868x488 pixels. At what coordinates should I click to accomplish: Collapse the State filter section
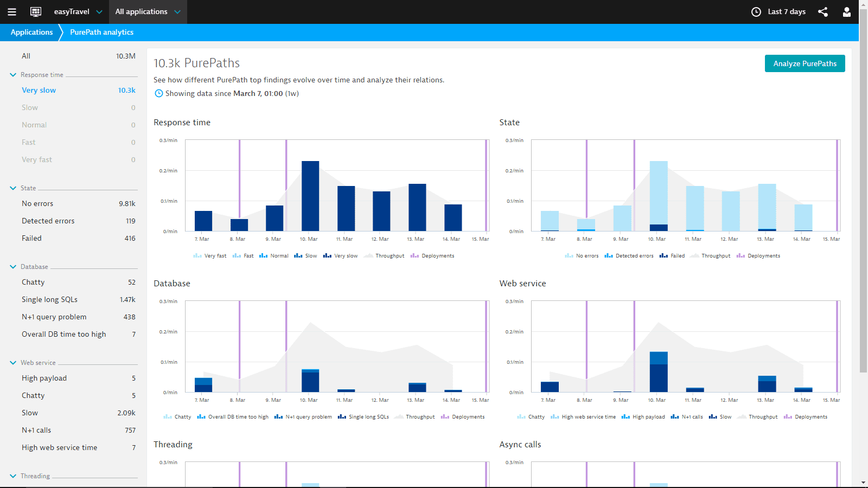coord(13,188)
